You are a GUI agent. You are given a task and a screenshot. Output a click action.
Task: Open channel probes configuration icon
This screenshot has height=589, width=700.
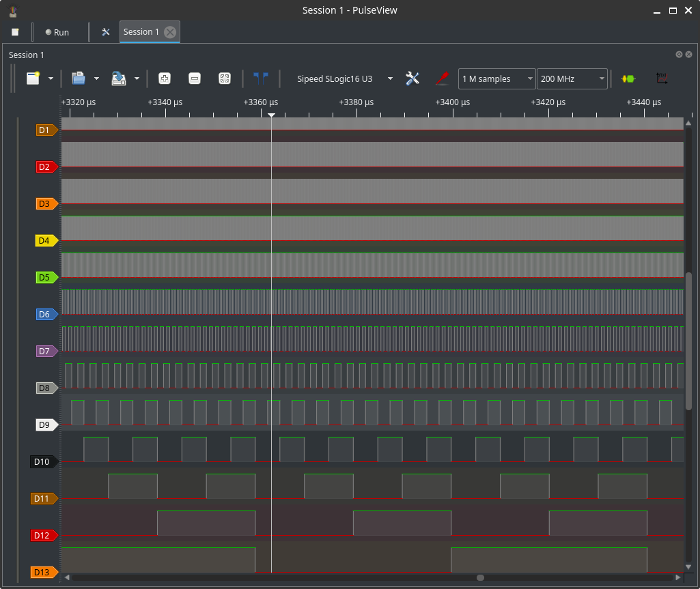[x=442, y=78]
